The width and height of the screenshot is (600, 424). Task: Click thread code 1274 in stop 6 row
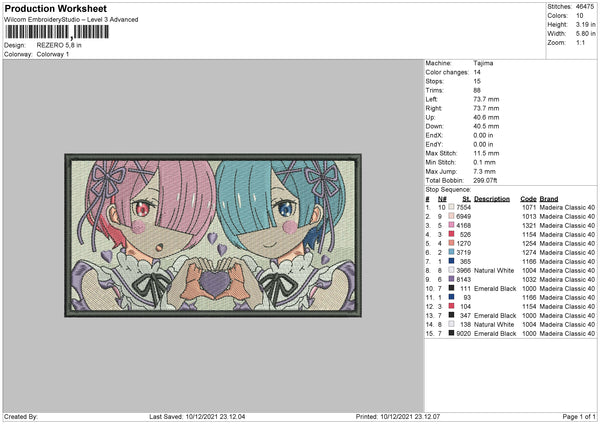click(x=529, y=253)
